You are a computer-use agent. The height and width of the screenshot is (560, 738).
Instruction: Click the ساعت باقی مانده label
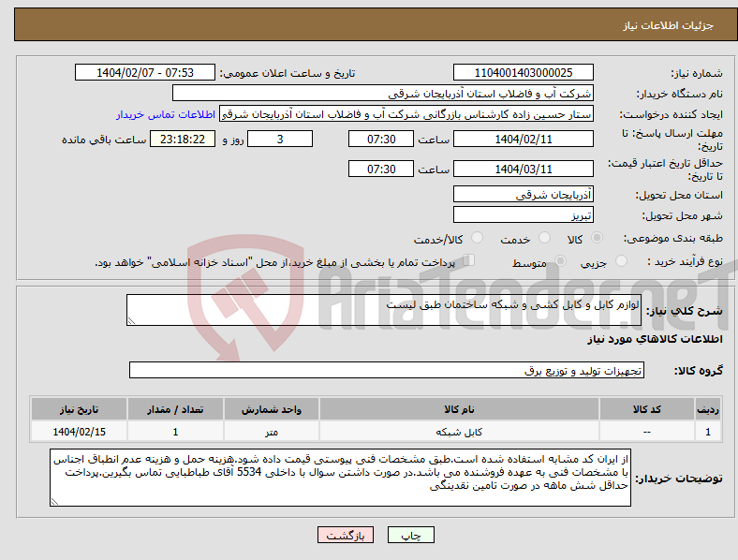point(104,140)
